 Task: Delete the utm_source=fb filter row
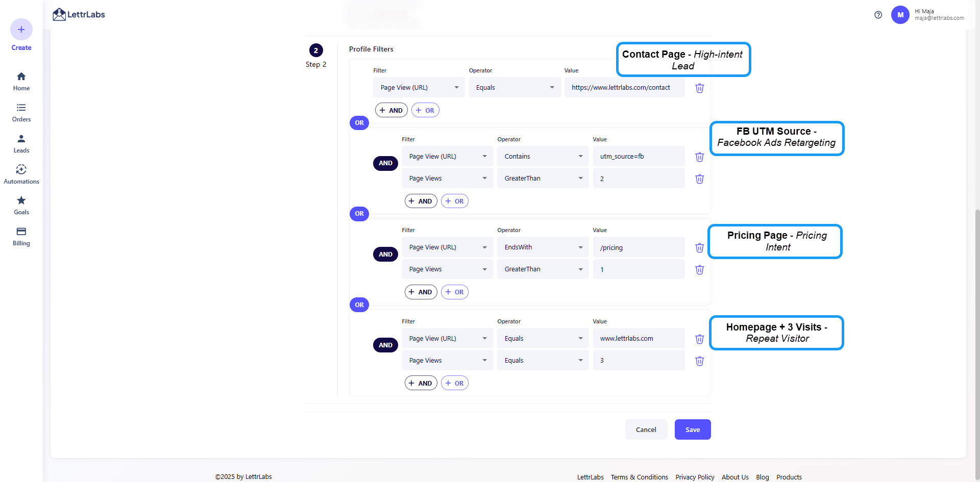point(700,157)
